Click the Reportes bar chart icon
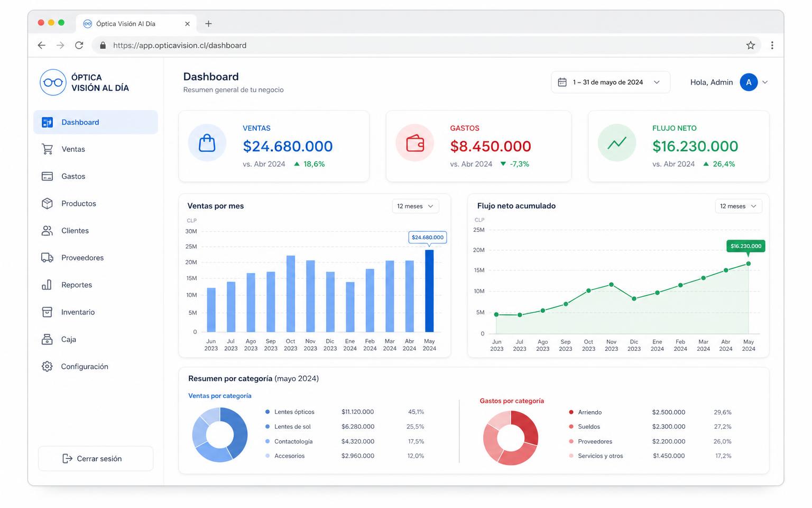 [47, 285]
